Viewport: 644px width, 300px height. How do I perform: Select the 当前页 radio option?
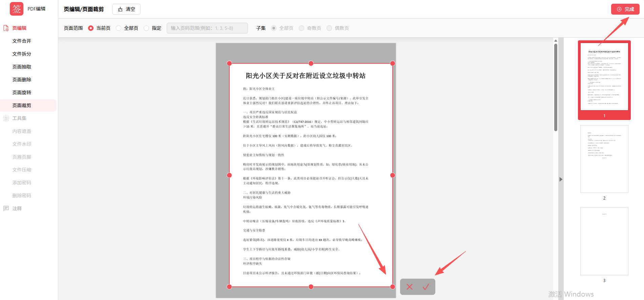(x=91, y=28)
